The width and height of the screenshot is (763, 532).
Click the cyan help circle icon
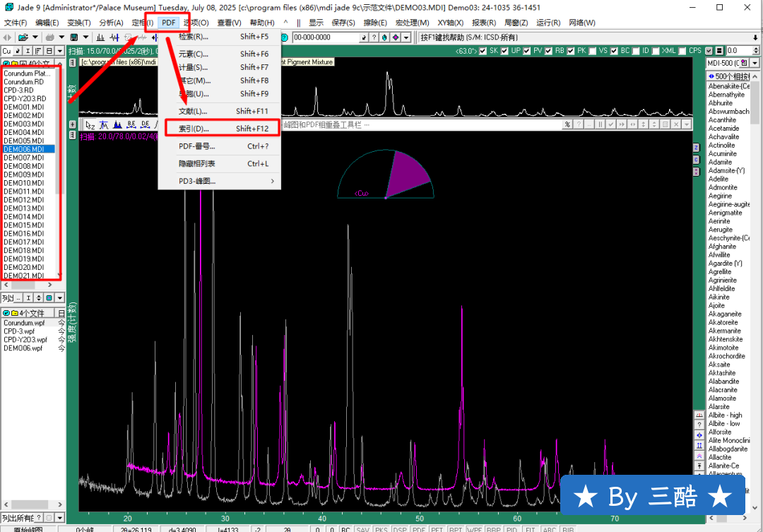tap(285, 37)
